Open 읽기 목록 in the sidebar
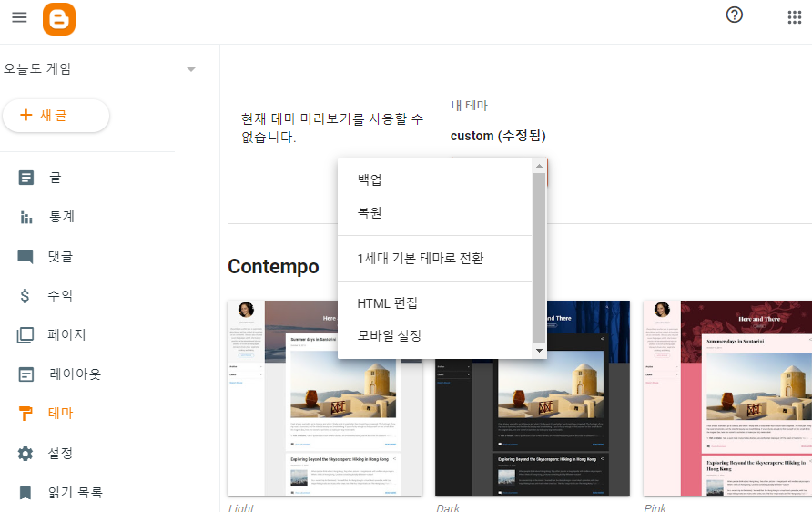 click(x=75, y=492)
